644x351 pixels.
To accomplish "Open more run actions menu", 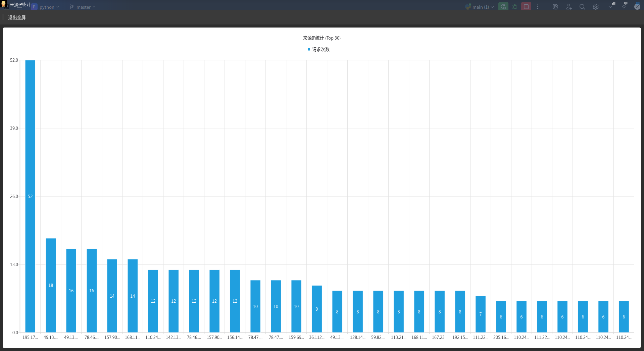I will tap(538, 7).
